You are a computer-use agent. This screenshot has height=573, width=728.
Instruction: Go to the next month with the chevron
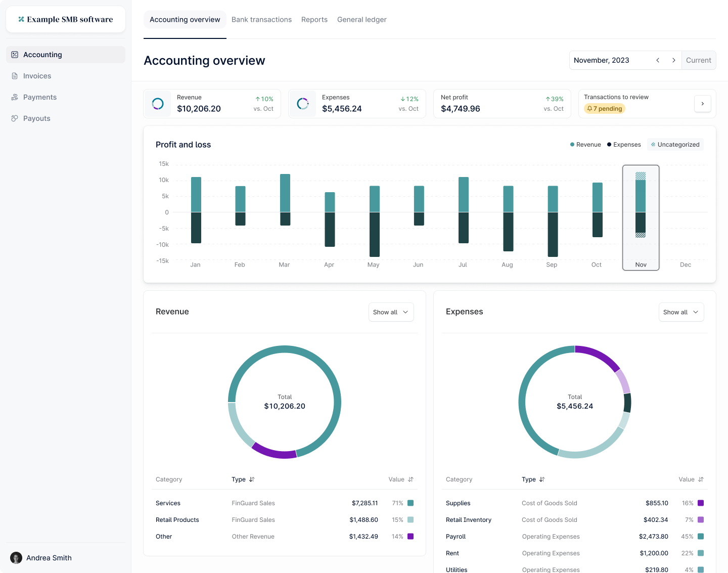674,60
